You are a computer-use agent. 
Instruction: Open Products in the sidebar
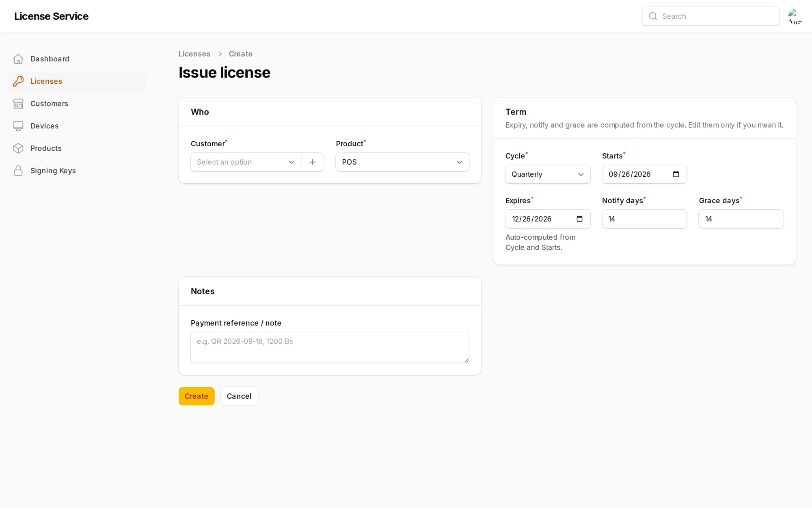pyautogui.click(x=77, y=148)
